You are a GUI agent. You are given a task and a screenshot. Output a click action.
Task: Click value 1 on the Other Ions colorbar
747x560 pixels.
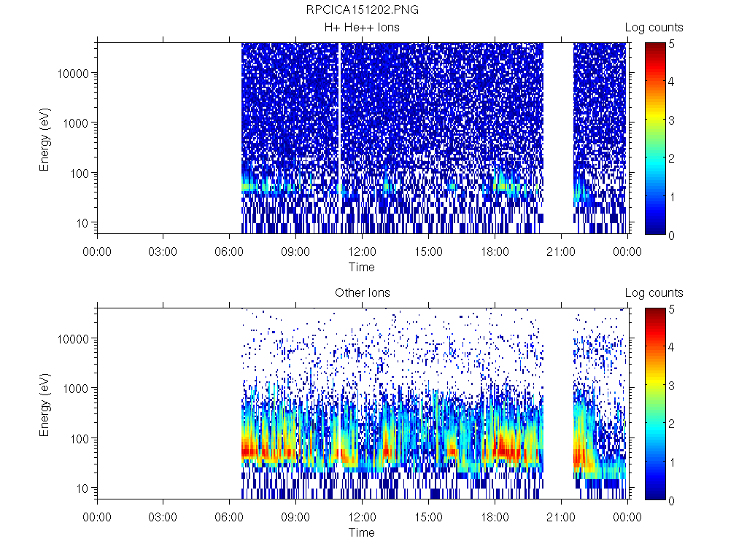[x=672, y=462]
